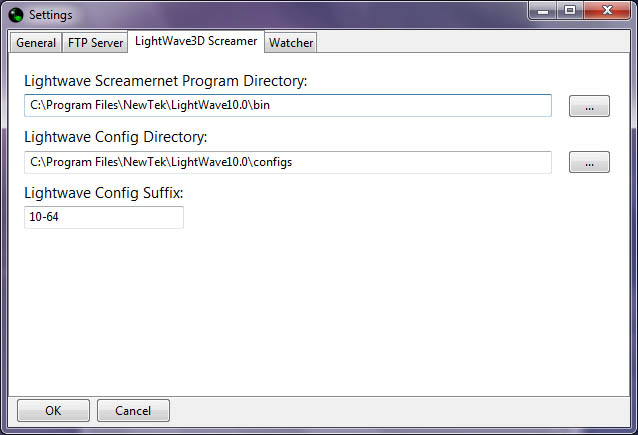Browse for the Lightwave Config Directory
Screen dimensions: 638x435
[x=589, y=162]
